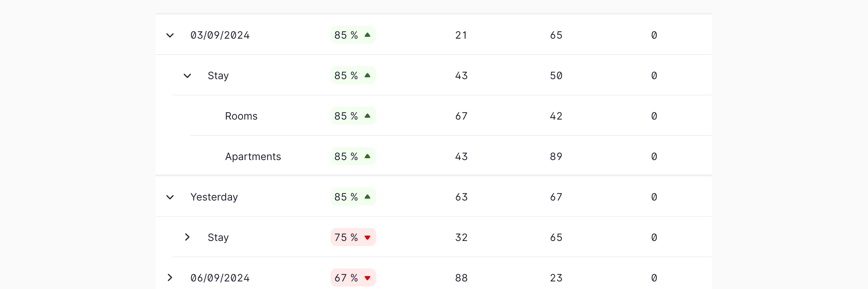The width and height of the screenshot is (868, 289).
Task: Expand the 06/09/2024 row
Action: coord(170,278)
